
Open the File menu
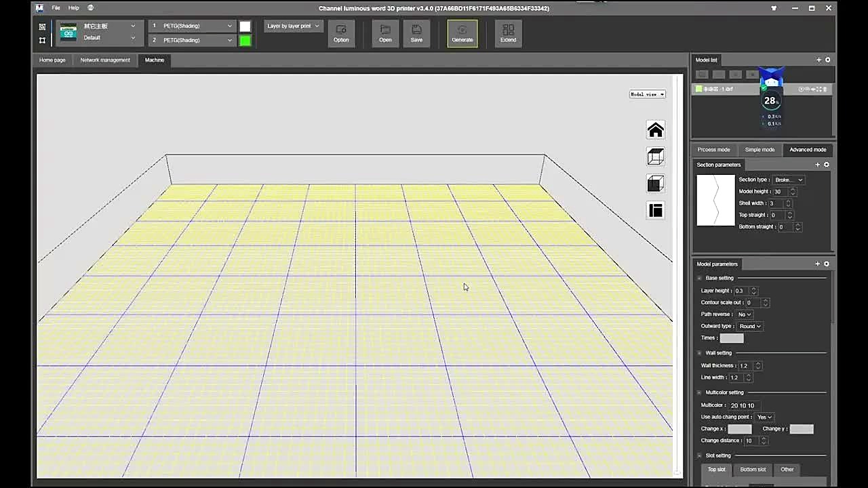(x=56, y=8)
